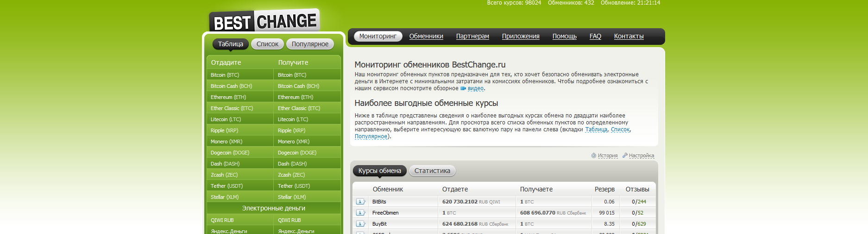Select Ethereum (ETH) in Отдадите column

240,97
